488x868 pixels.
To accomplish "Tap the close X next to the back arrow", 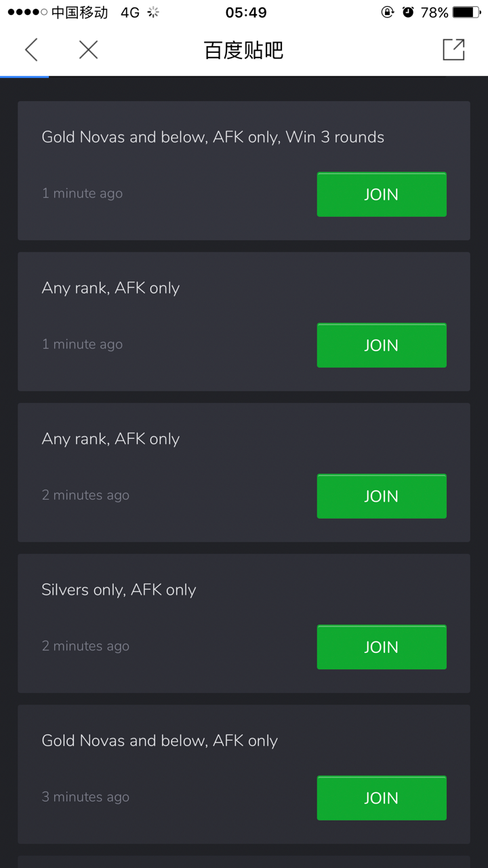I will pyautogui.click(x=88, y=50).
